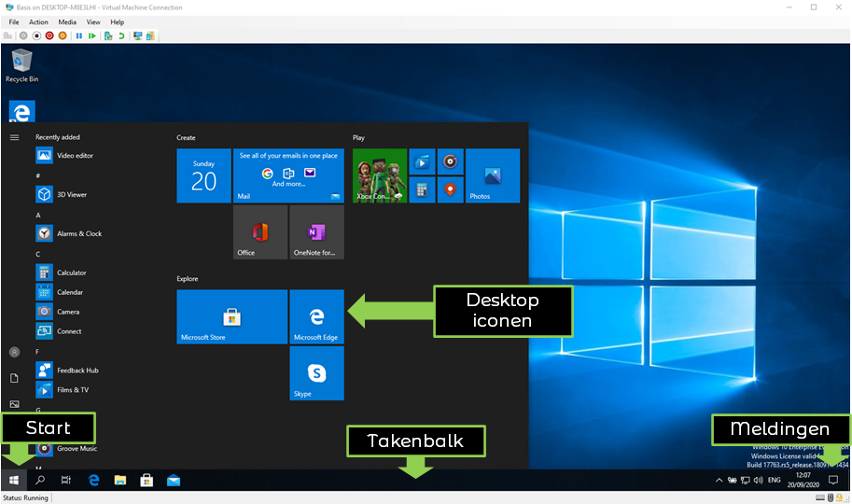Click the red Shut Down toolbar icon

49,35
